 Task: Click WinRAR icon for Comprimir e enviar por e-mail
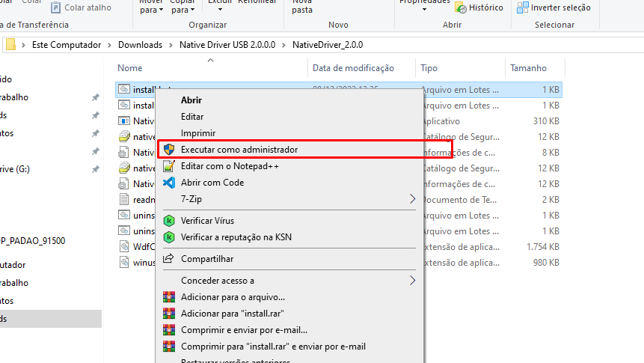(169, 330)
